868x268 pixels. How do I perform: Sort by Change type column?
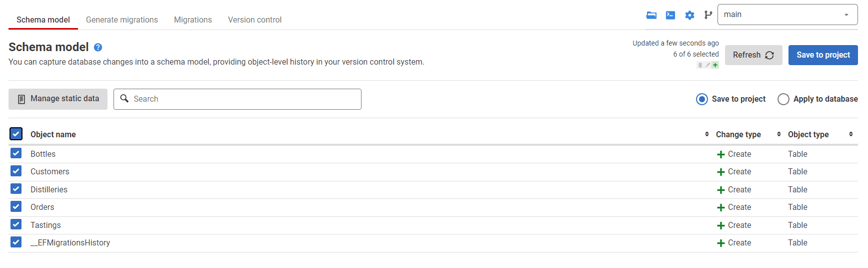(738, 134)
